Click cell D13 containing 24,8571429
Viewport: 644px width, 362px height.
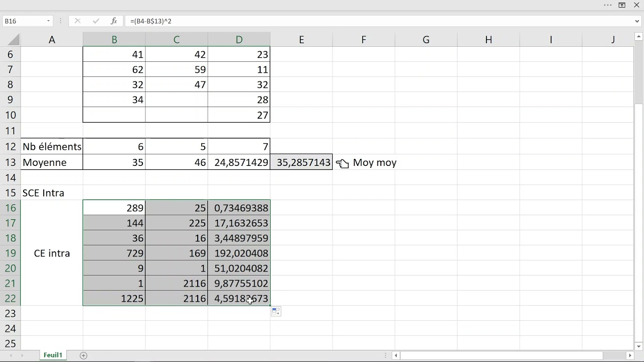[x=239, y=162]
